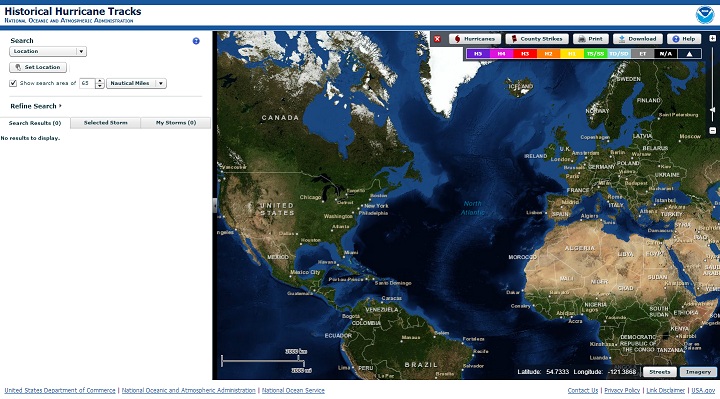Screen dimensions: 720x399
Task: Click the County Strikes pushpin button
Action: [x=537, y=39]
